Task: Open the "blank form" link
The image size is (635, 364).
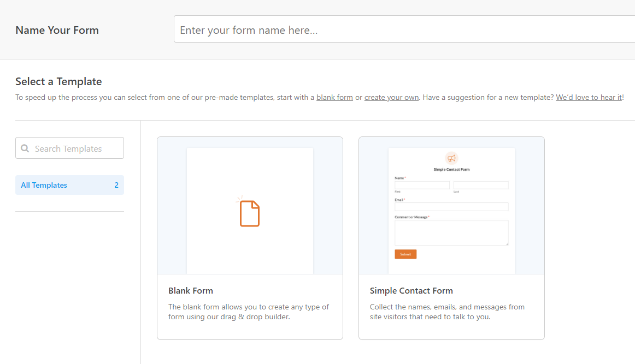Action: [x=334, y=97]
